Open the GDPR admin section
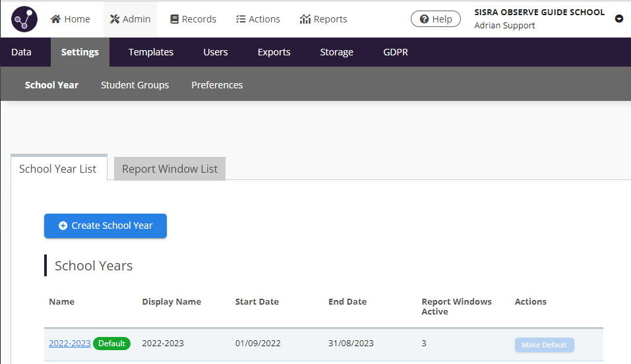Screen dimensions: 631x364 (x=396, y=52)
